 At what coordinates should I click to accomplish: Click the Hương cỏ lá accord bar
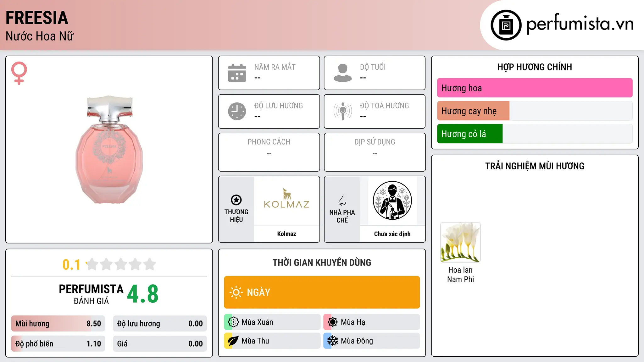535,134
